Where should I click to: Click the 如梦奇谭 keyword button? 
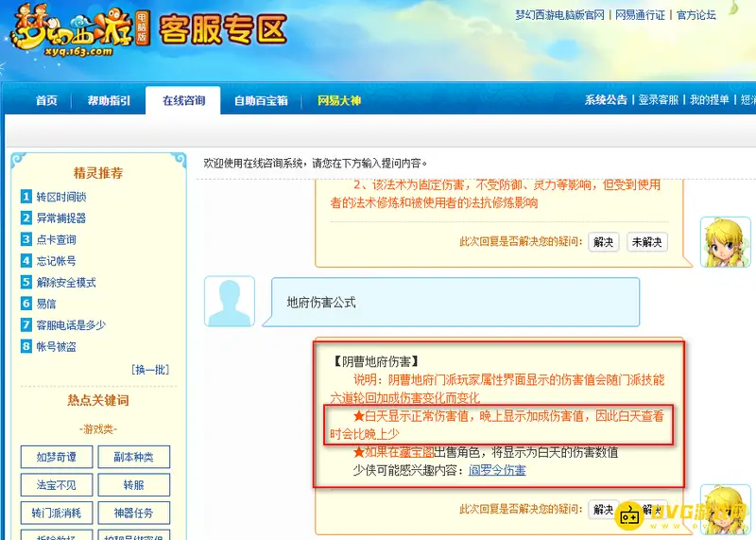(57, 457)
